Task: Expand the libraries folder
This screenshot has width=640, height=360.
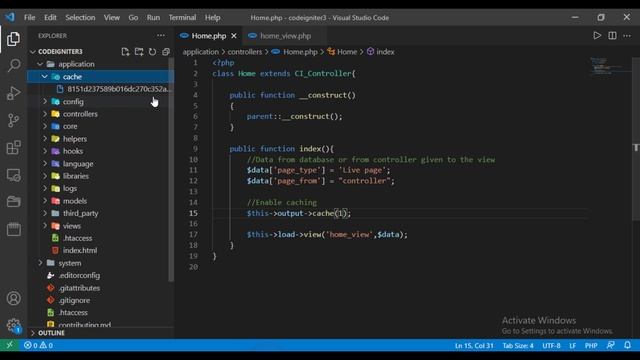Action: pyautogui.click(x=45, y=176)
